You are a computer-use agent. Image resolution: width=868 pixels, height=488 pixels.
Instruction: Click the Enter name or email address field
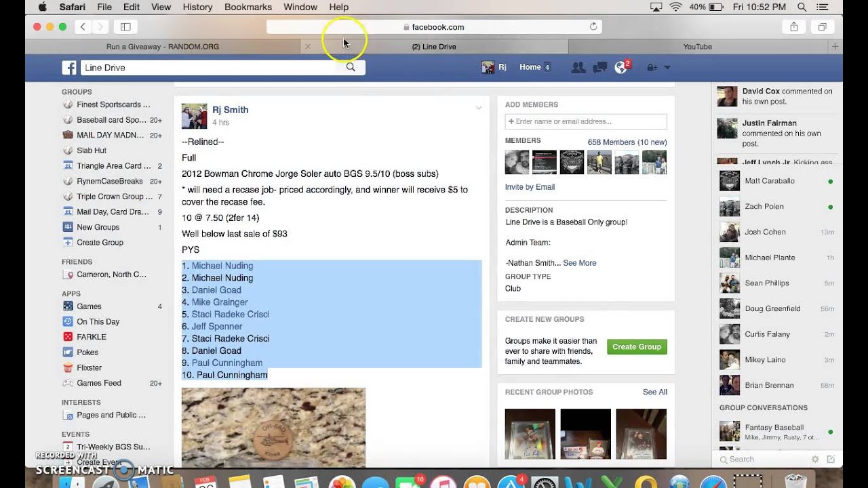tap(586, 121)
